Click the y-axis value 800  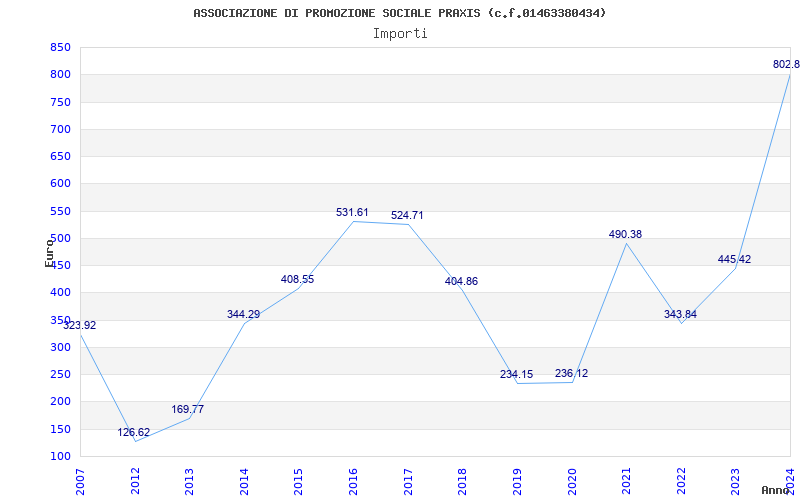60,74
